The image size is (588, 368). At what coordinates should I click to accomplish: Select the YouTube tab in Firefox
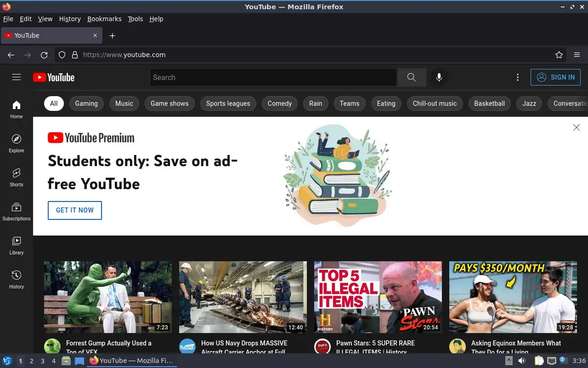pos(51,35)
